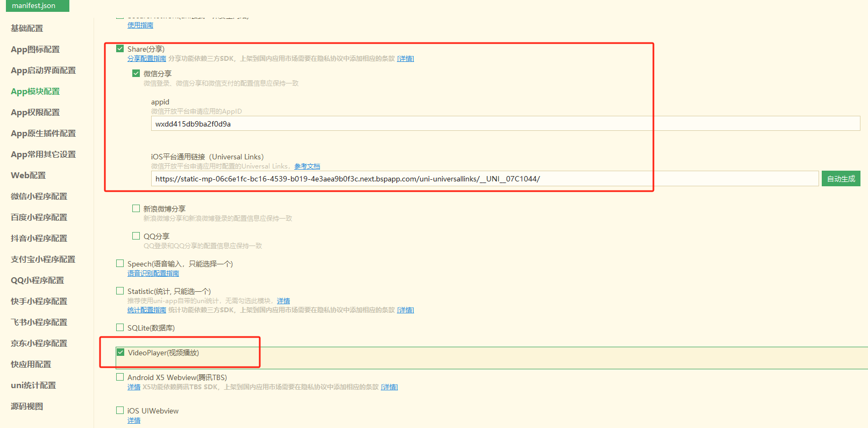
Task: Click into the WeChat appid input field
Action: 504,124
